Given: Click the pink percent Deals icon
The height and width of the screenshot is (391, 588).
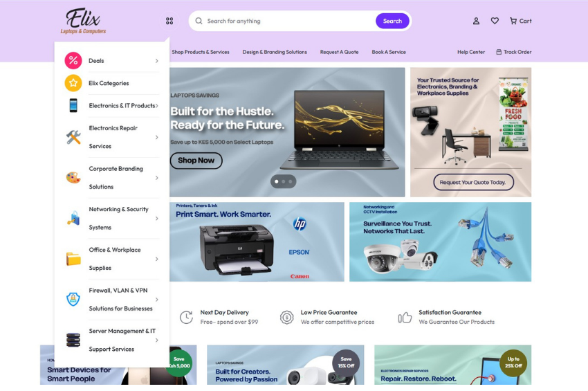Looking at the screenshot, I should (x=73, y=61).
